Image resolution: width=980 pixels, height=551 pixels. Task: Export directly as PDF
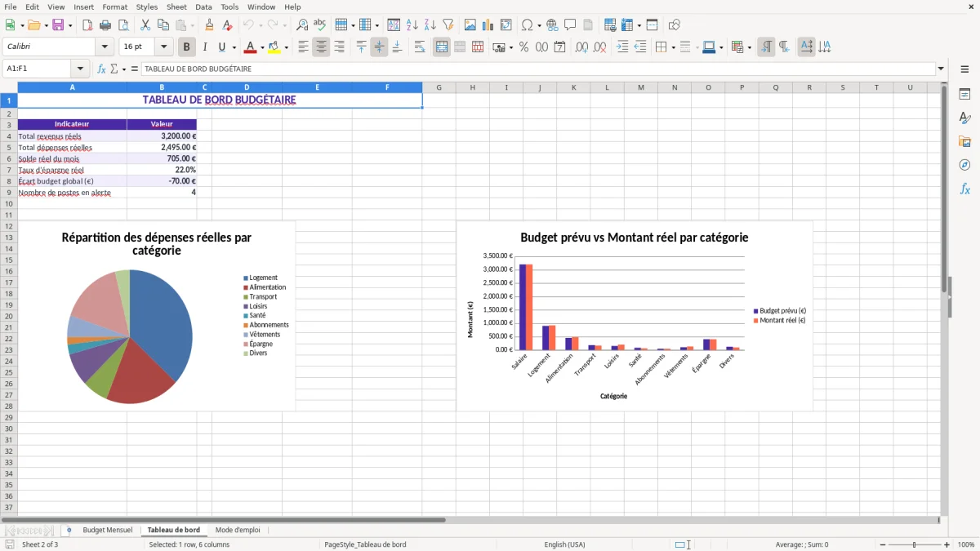click(87, 25)
